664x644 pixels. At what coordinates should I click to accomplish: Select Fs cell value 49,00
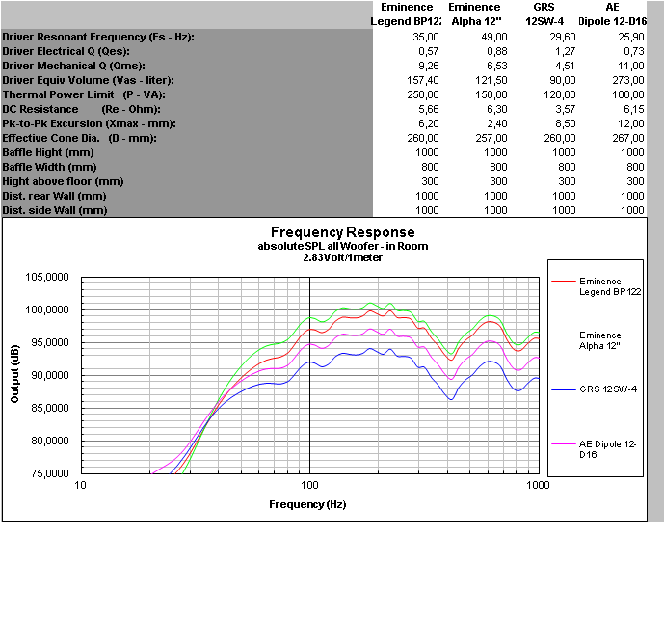pyautogui.click(x=494, y=37)
